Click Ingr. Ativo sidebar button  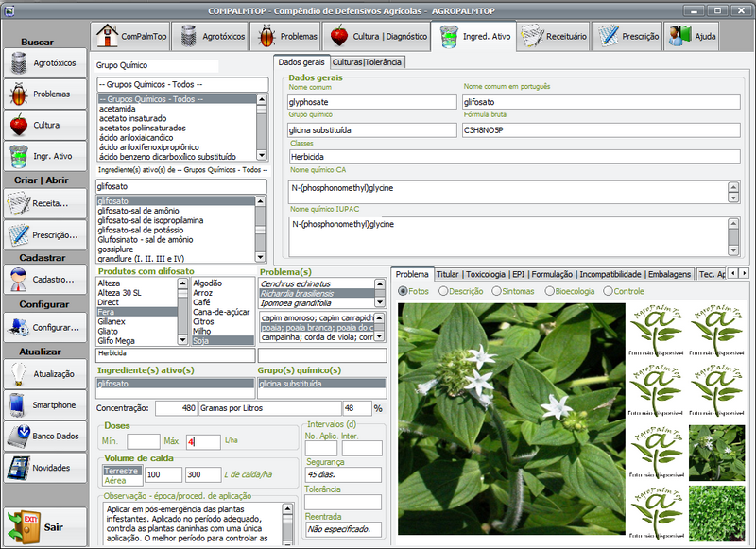(x=44, y=156)
